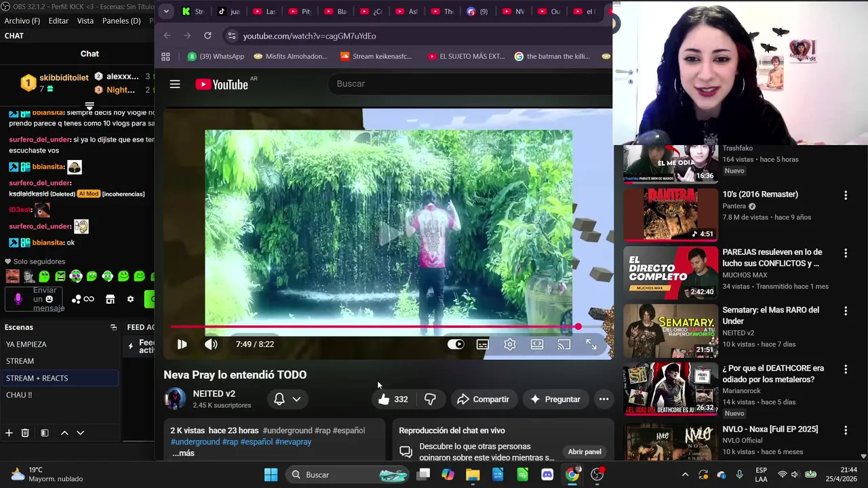This screenshot has height=488, width=868.
Task: Open options for the DEATHCORE recommended video
Action: coord(845,369)
